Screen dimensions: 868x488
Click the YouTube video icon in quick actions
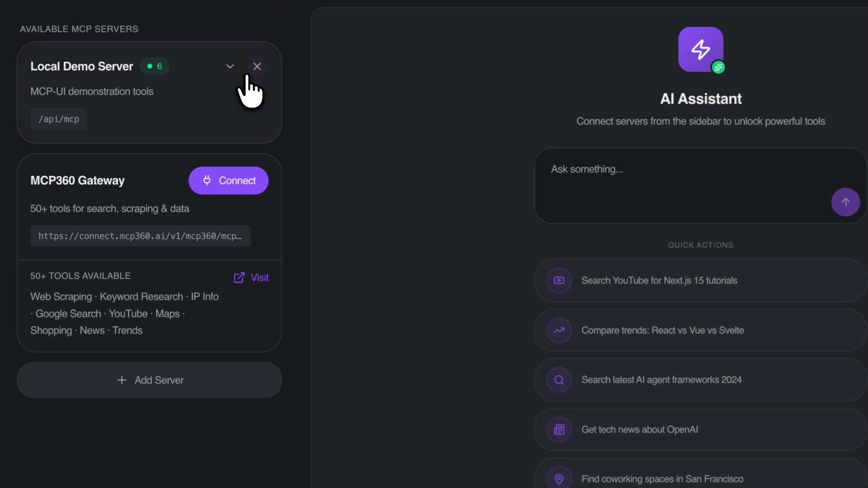click(x=559, y=280)
